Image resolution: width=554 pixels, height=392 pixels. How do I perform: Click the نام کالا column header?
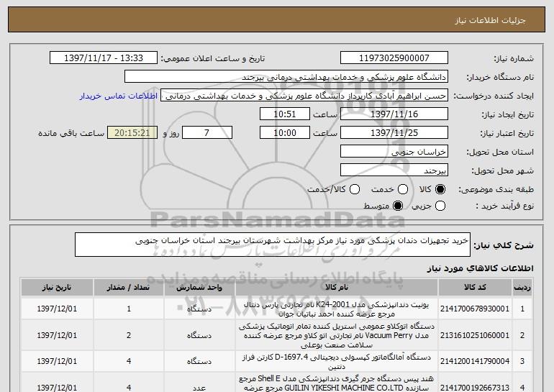[337, 288]
